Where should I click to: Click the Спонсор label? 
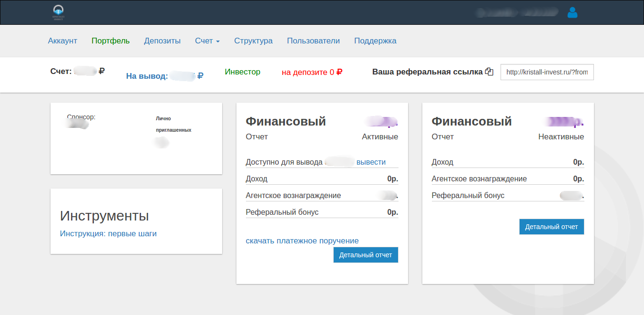click(81, 116)
